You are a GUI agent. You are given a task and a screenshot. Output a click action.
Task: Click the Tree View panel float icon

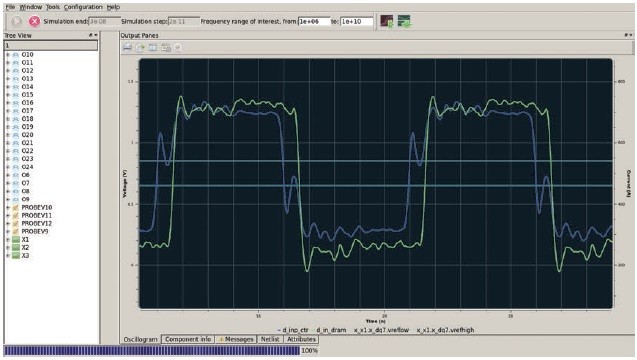(91, 35)
